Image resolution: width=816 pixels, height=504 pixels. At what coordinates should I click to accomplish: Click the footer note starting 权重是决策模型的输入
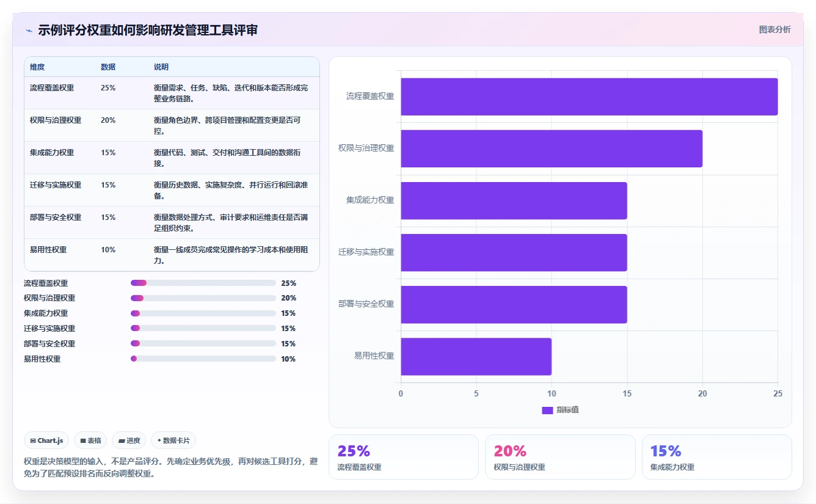[170, 467]
